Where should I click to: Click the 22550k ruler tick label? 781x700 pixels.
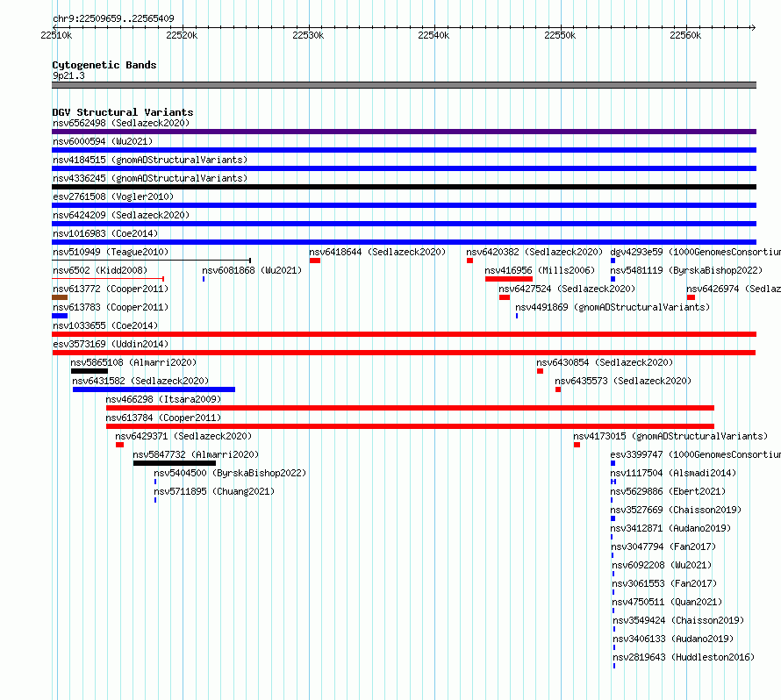tap(560, 35)
